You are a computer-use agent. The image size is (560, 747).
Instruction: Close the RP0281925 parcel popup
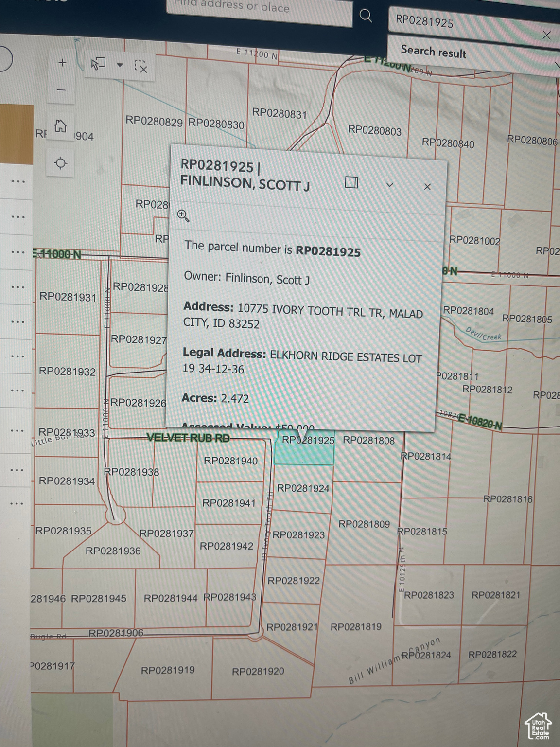427,187
